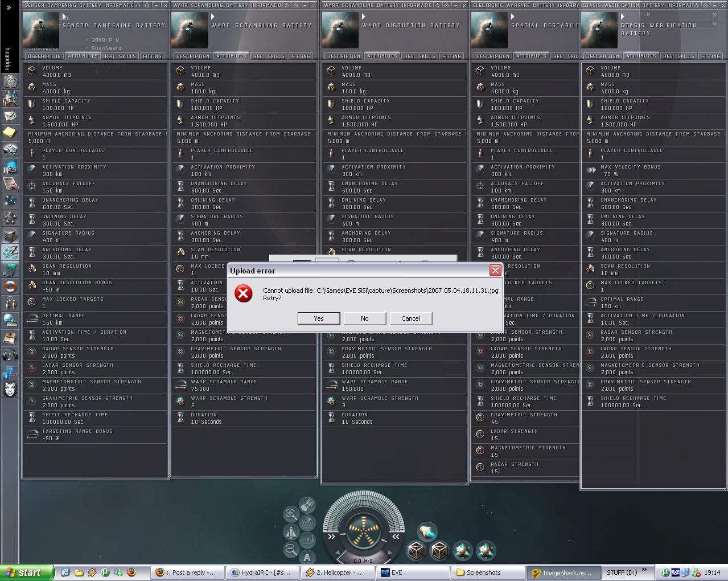The width and height of the screenshot is (728, 581).
Task: Open the Character Sheet icon in the sidebar
Action: [x=10, y=81]
